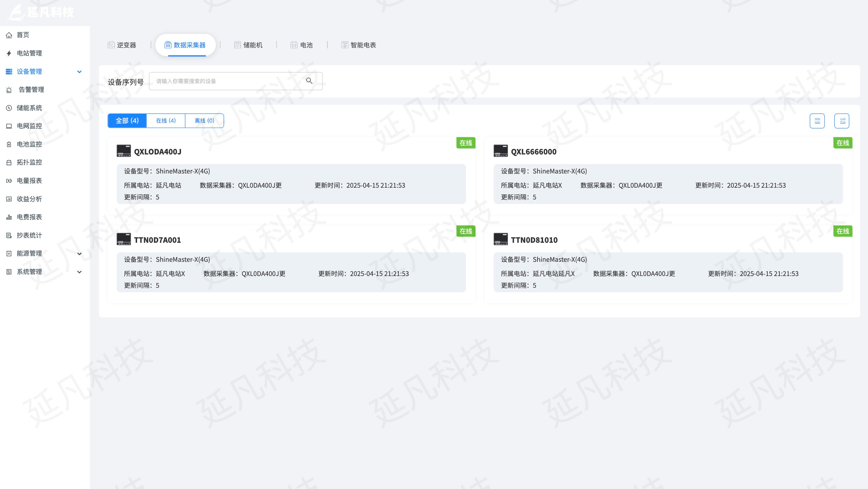The image size is (868, 489).
Task: Click the search magnifier icon
Action: pos(309,81)
